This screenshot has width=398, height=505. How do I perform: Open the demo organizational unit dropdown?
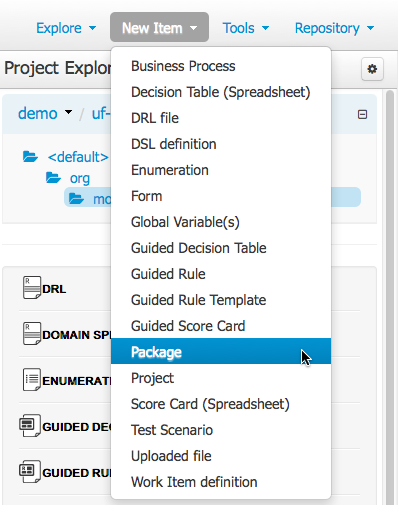pyautogui.click(x=45, y=113)
